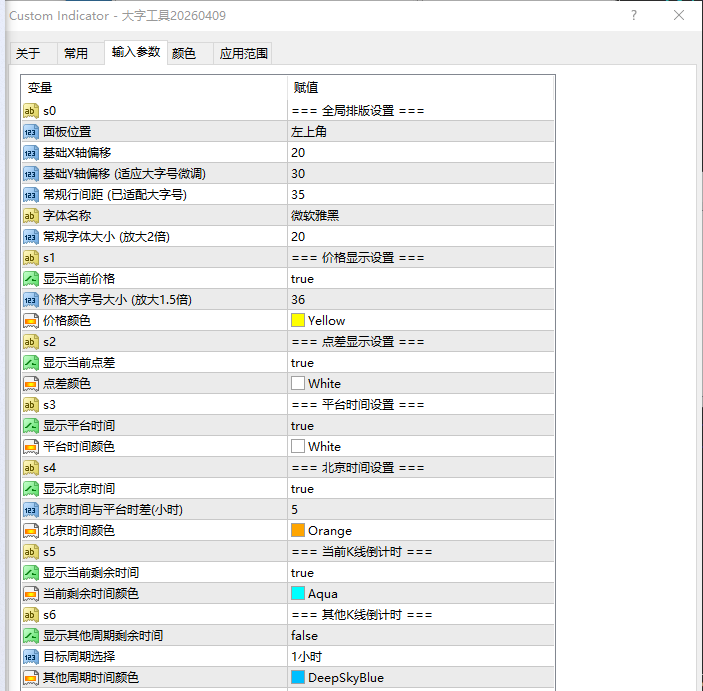
Task: Click the color icon beside 平台时间颜色
Action: (30, 447)
